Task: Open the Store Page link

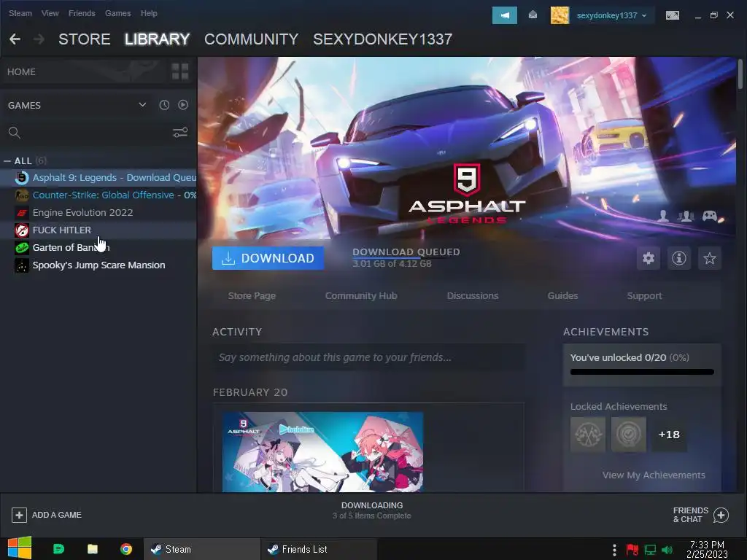Action: coord(252,296)
